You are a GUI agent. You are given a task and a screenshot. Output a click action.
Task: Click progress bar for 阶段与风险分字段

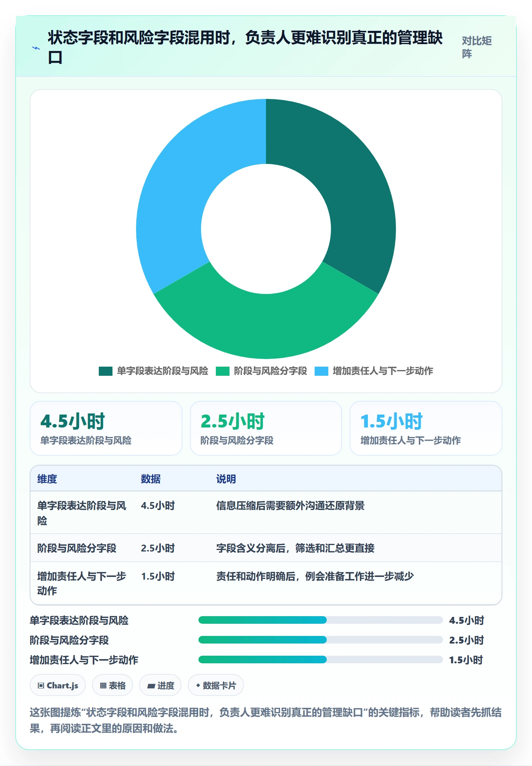tap(320, 640)
